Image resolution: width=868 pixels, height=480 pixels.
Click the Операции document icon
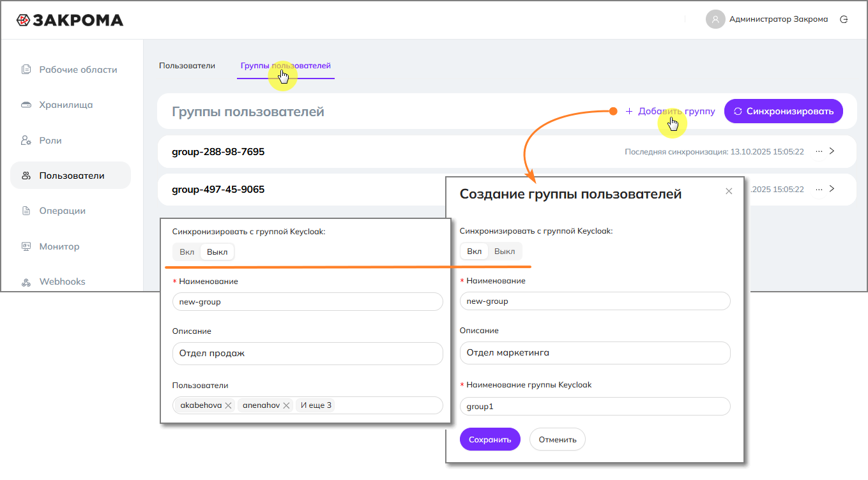(x=26, y=211)
